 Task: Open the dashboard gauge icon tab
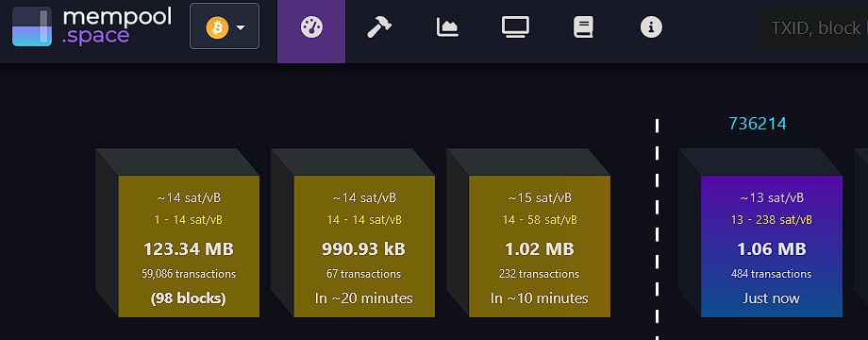[311, 27]
